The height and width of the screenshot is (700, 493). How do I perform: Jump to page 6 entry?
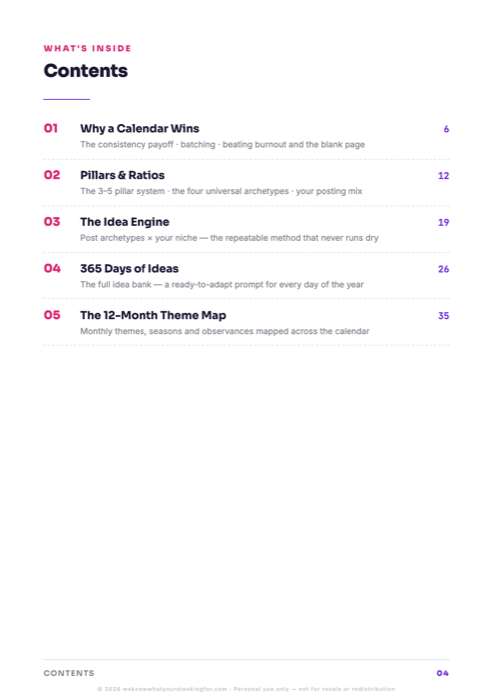tap(446, 129)
